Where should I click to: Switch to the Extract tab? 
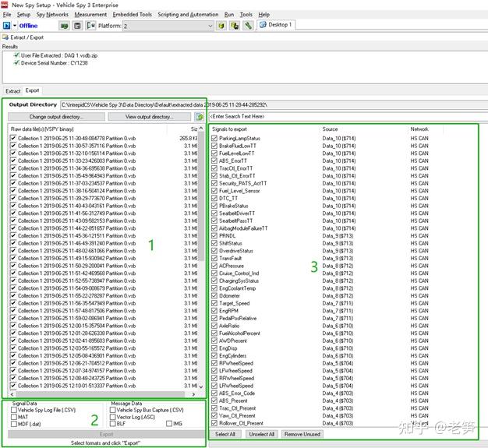[x=12, y=91]
